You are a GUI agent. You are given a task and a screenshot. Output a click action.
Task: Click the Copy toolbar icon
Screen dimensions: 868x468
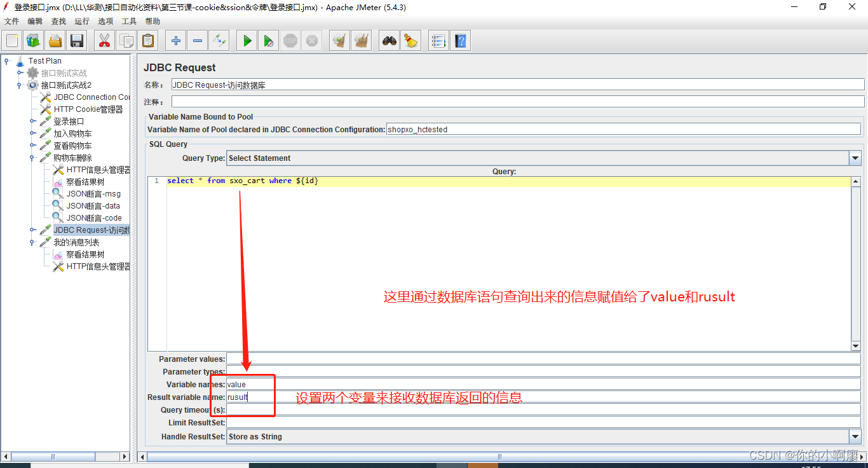click(126, 41)
